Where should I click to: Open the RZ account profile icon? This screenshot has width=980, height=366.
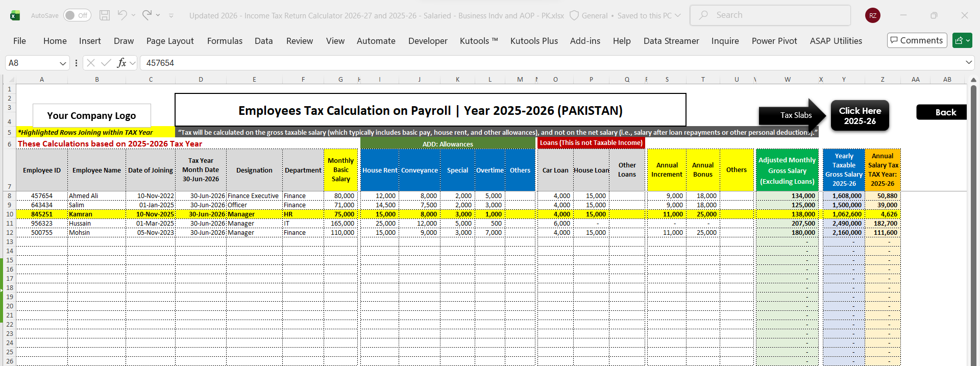coord(873,15)
